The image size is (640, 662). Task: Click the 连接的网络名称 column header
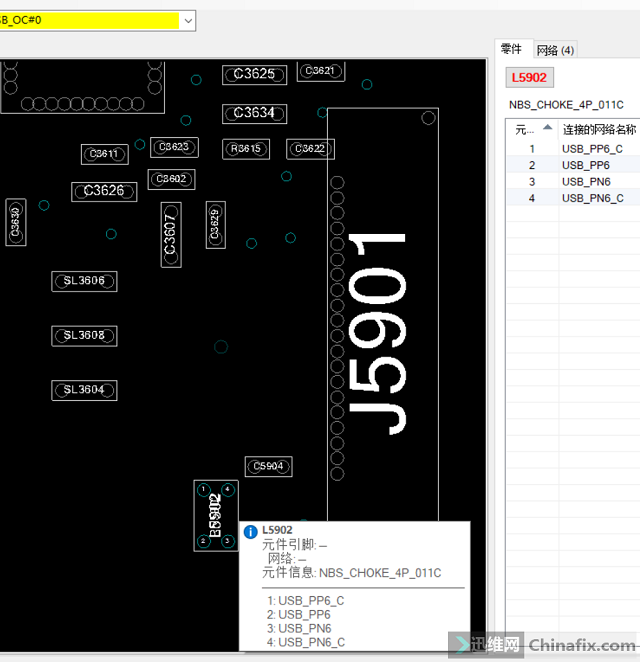598,129
